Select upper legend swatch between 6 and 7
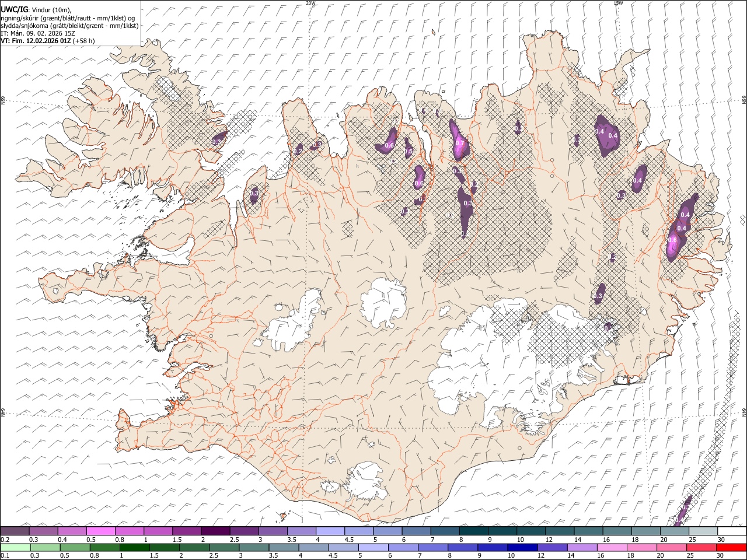 pyautogui.click(x=416, y=531)
